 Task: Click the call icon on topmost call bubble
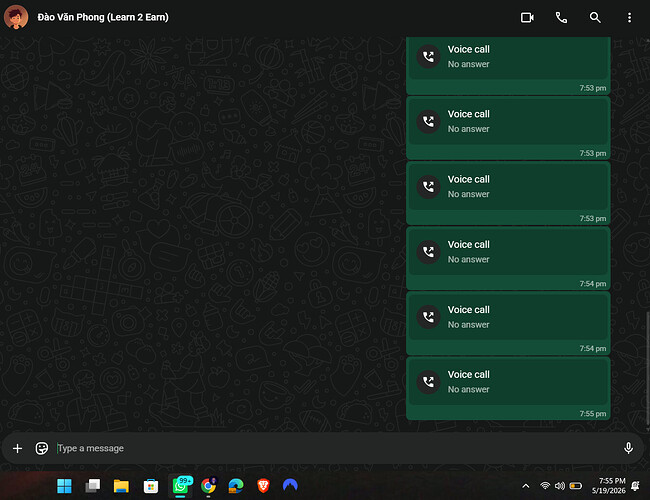click(428, 56)
